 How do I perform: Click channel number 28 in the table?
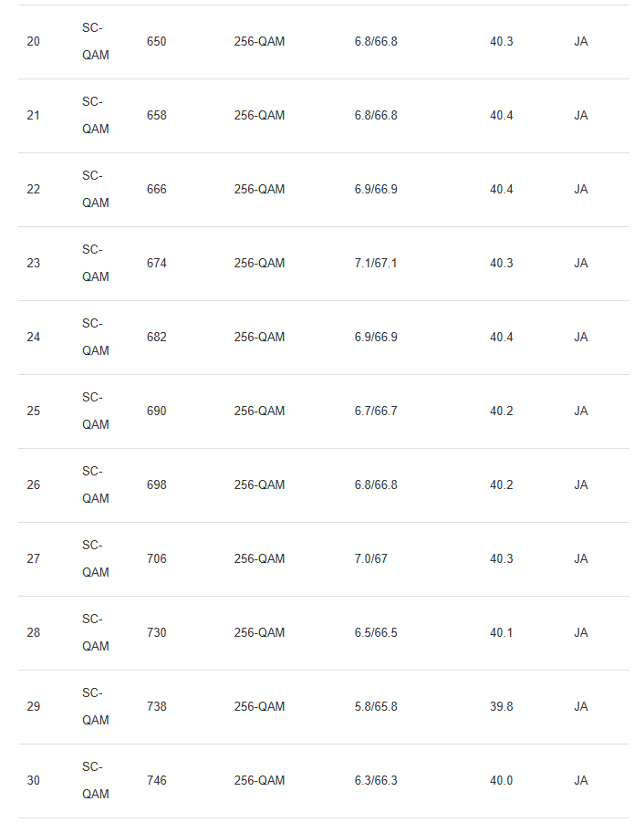point(34,633)
